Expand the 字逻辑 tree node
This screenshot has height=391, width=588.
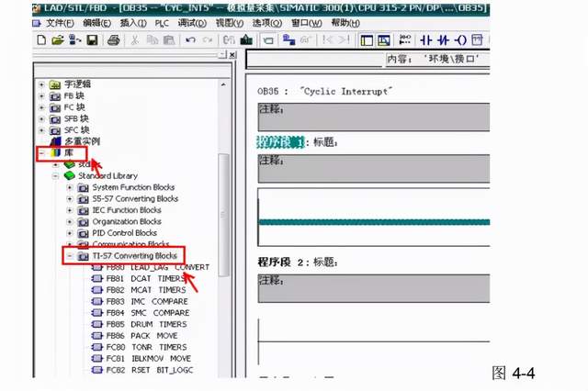pos(41,84)
